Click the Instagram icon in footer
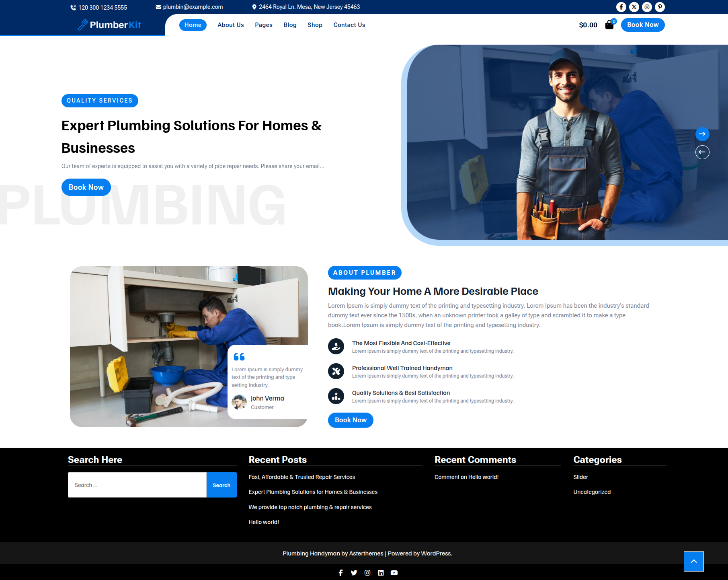The image size is (728, 580). click(367, 573)
